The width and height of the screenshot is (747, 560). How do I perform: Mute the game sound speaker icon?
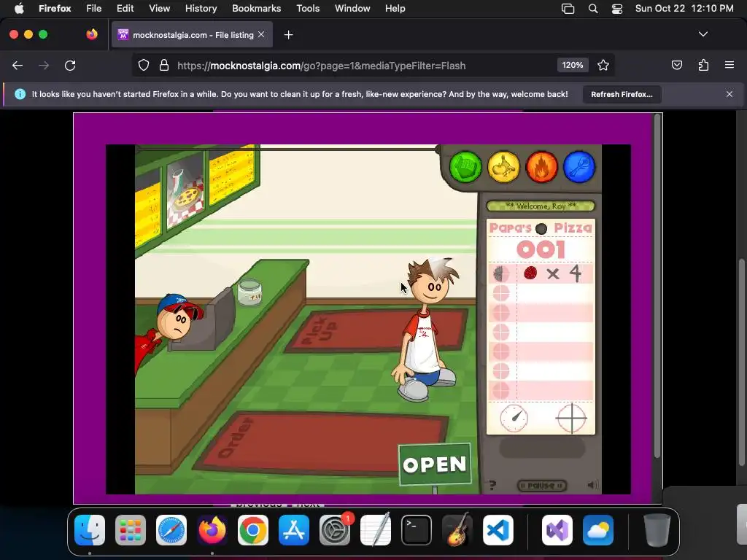tap(592, 485)
